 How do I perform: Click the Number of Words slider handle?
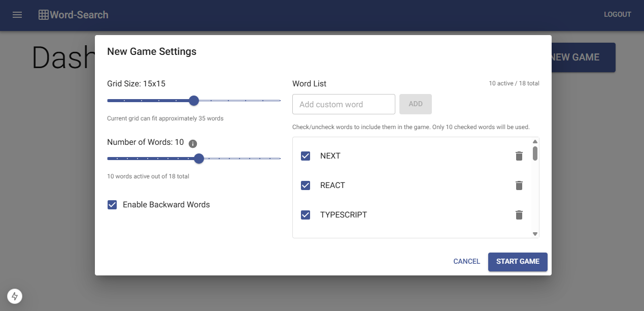pos(199,159)
